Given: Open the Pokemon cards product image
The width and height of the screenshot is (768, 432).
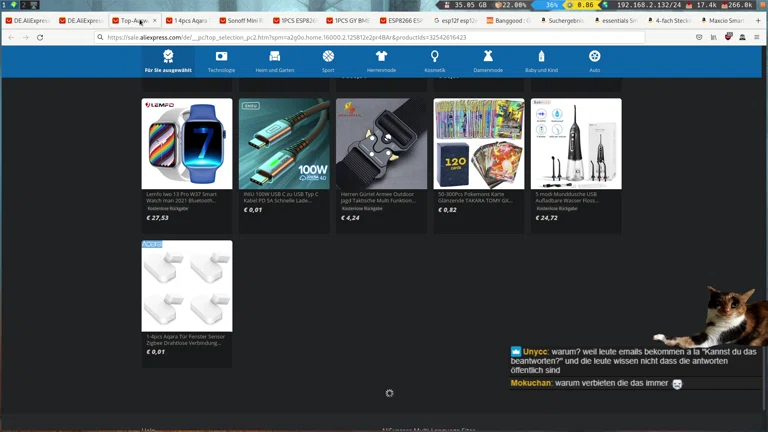Looking at the screenshot, I should 479,144.
